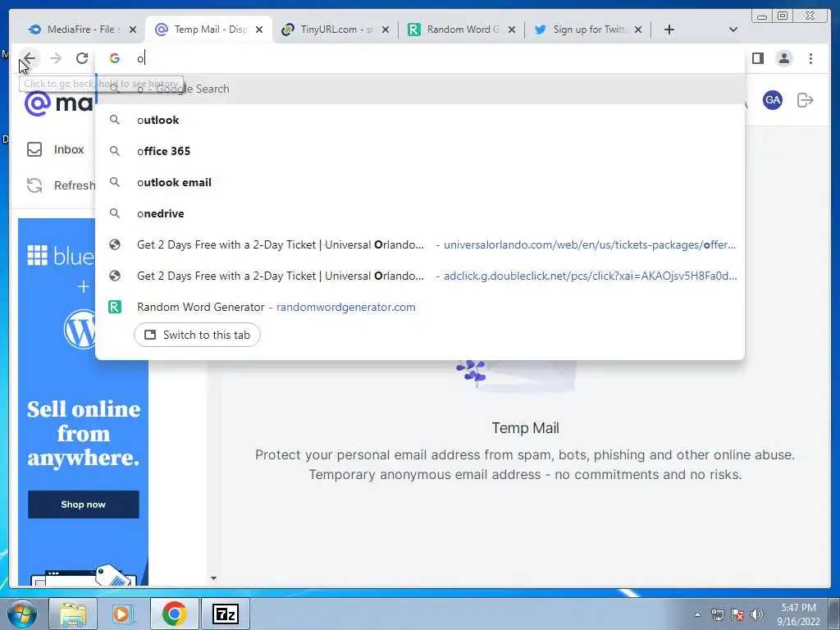
Task: Click Shop now in the Bluehost ad
Action: [84, 504]
